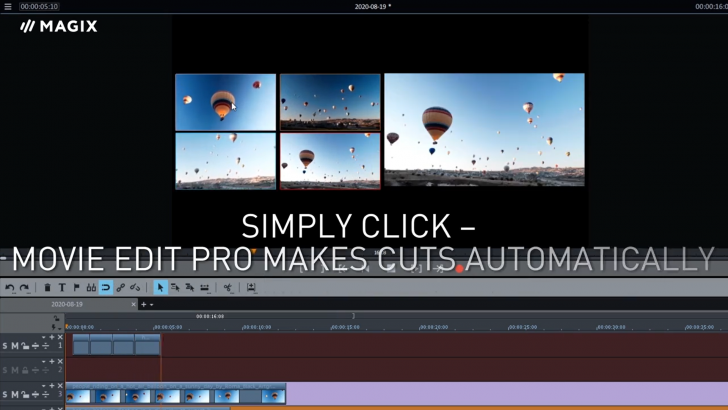The height and width of the screenshot is (410, 728).
Task: Click the large right balloon preview image
Action: [484, 130]
